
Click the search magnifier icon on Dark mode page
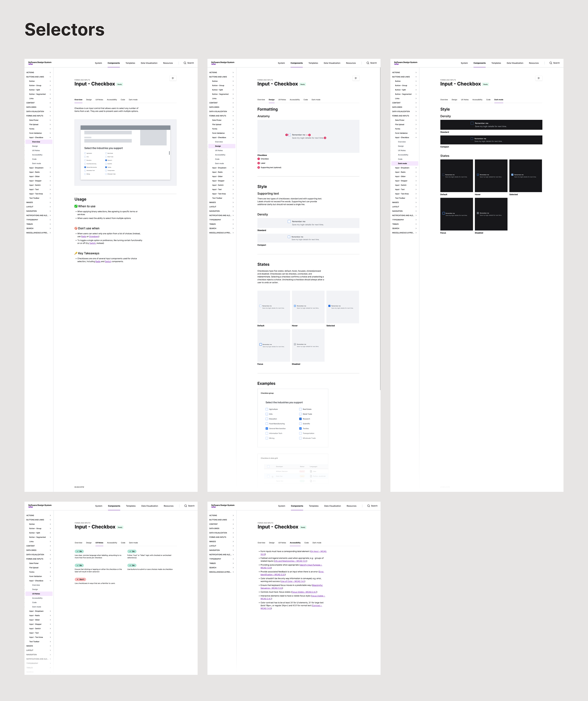click(551, 63)
